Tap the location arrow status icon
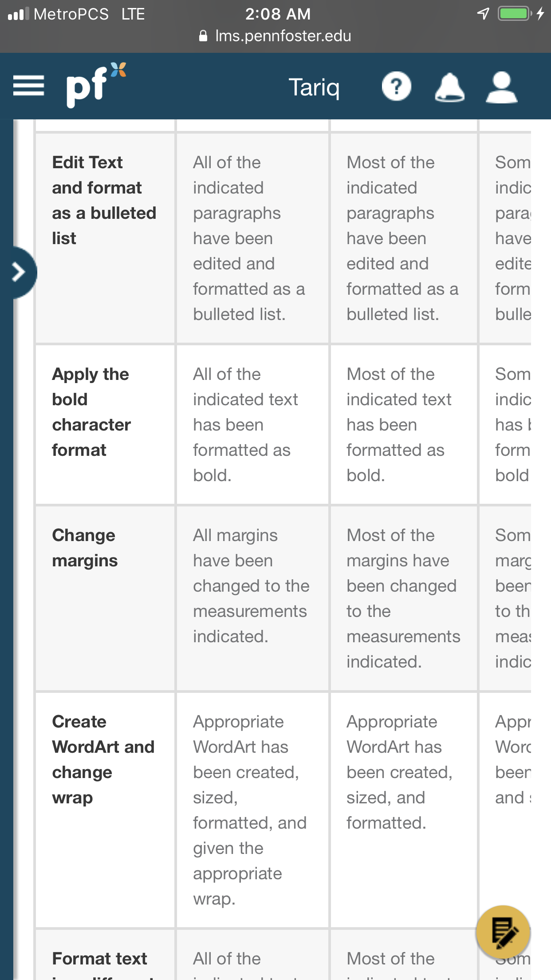 point(483,14)
